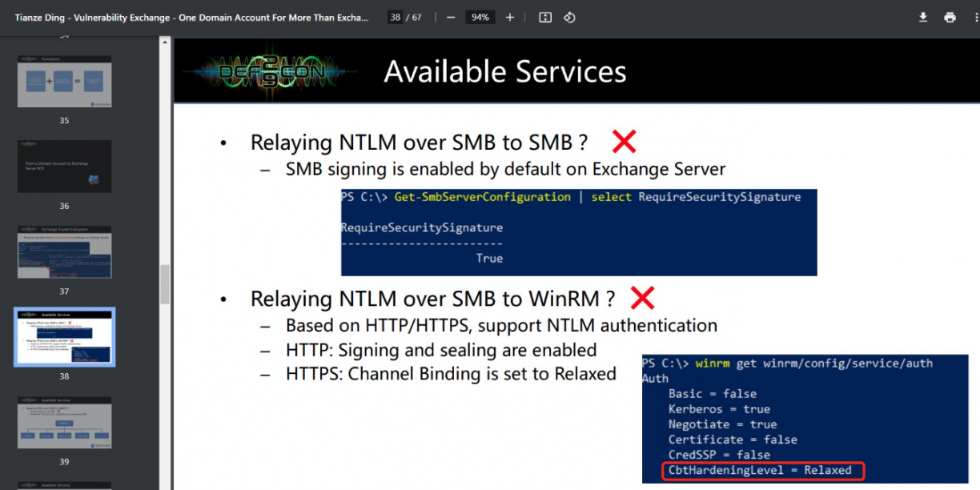Rotate the document counterclockwise

coord(569,18)
